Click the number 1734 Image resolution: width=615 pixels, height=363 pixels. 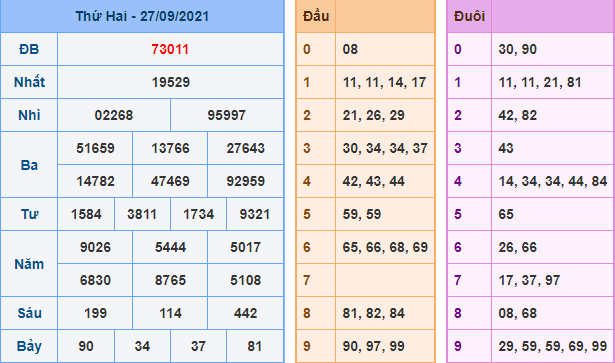[198, 214]
